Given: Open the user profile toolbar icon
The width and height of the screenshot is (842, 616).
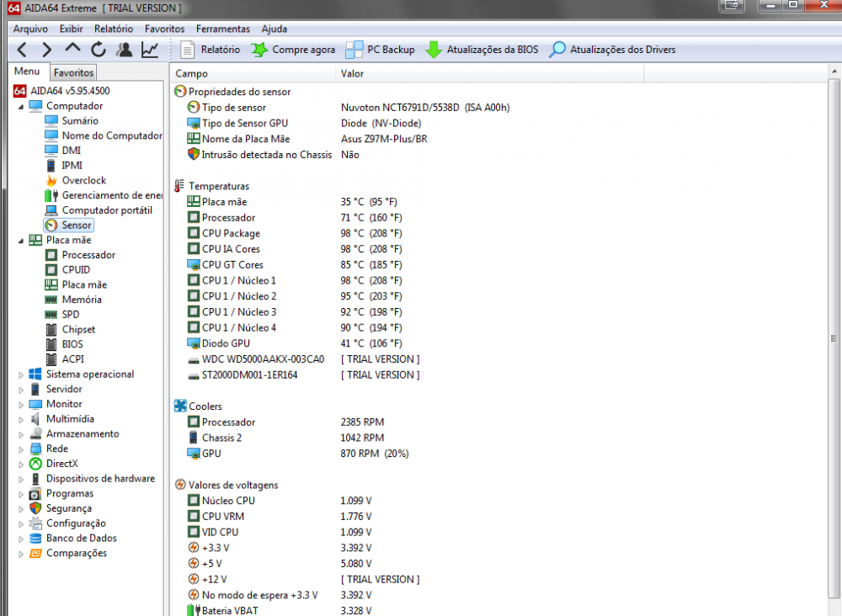Looking at the screenshot, I should (x=125, y=50).
